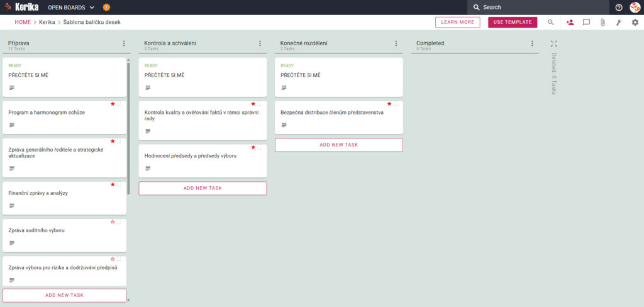Open details icon on Konečné rozdělení PŘEČTĚTE card
Image resolution: width=644 pixels, height=307 pixels.
tap(284, 87)
